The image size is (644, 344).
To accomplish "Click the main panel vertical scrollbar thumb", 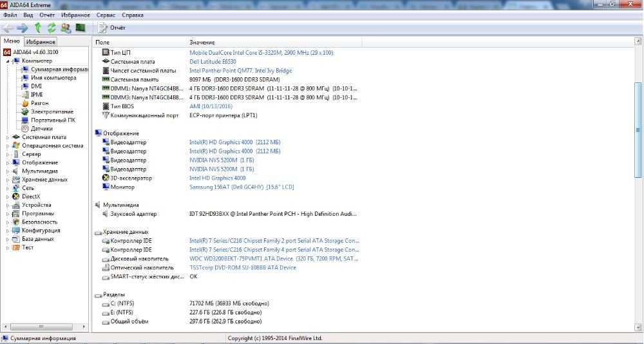I will click(638, 130).
